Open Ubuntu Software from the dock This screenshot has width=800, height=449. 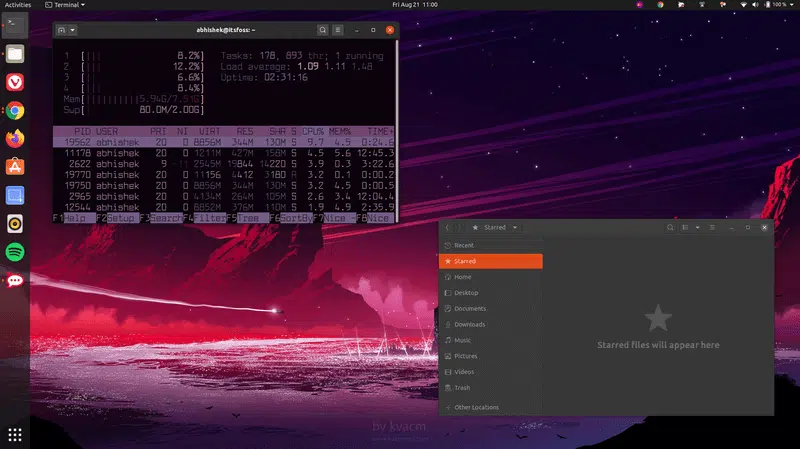[x=15, y=167]
